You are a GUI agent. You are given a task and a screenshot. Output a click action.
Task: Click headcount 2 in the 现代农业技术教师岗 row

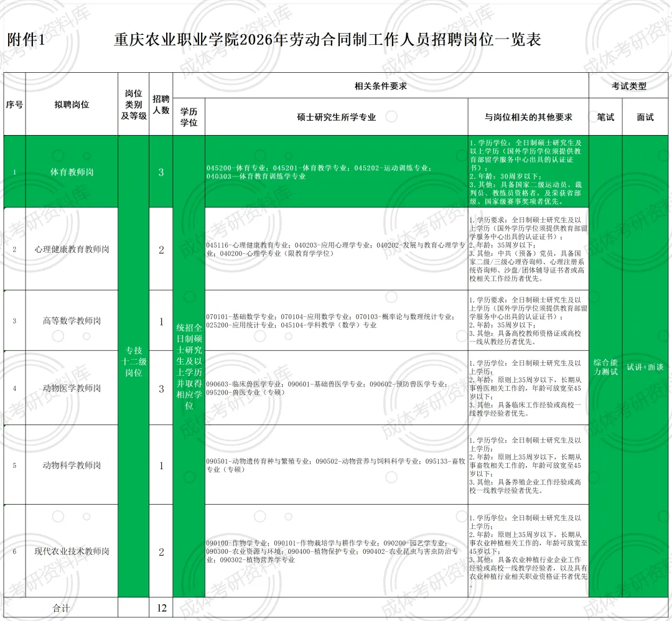[161, 551]
